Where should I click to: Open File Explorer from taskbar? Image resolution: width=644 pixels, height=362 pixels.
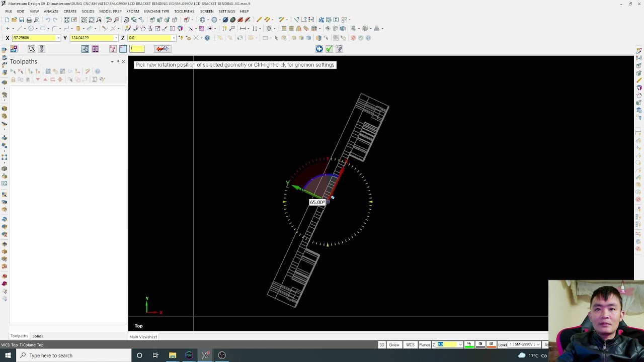coord(173,355)
